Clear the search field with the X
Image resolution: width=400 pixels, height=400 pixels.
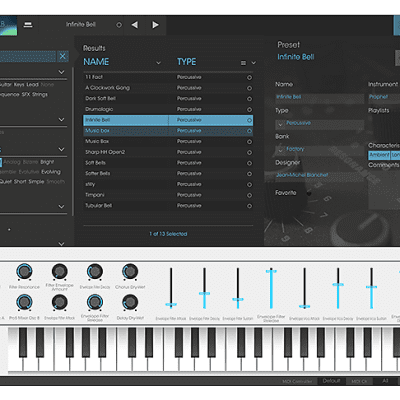[x=63, y=56]
